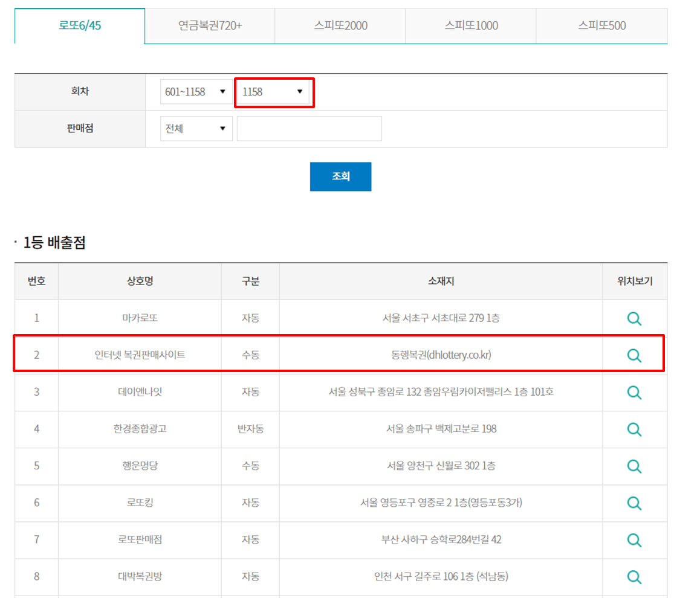Open map for 로또킹 in 영등포구

pyautogui.click(x=634, y=503)
